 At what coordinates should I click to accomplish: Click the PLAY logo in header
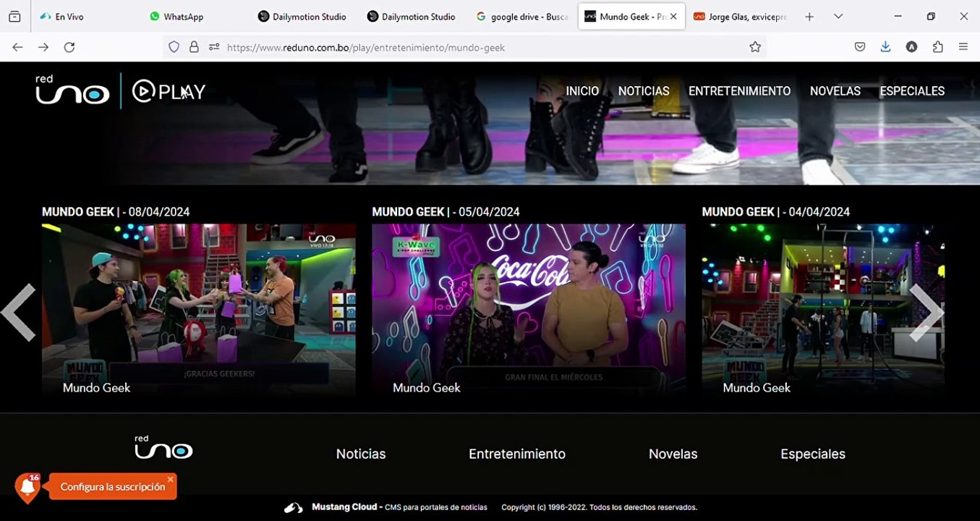(x=169, y=91)
